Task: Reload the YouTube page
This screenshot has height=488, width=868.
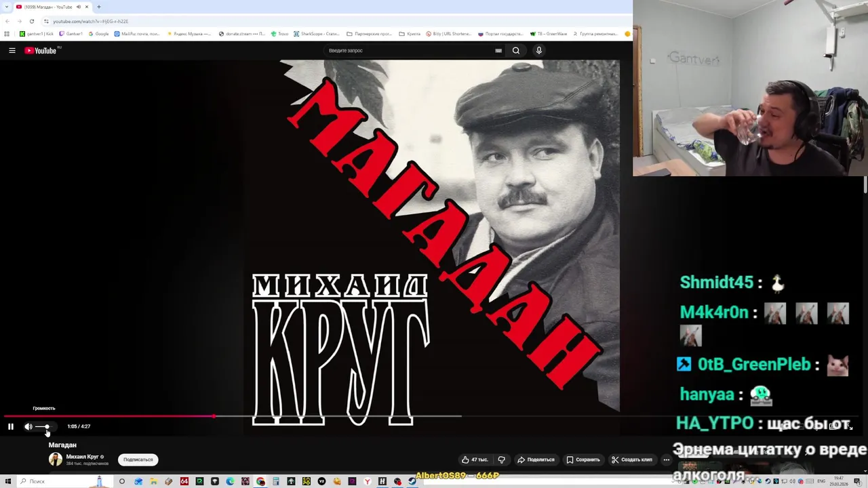Action: 32,21
